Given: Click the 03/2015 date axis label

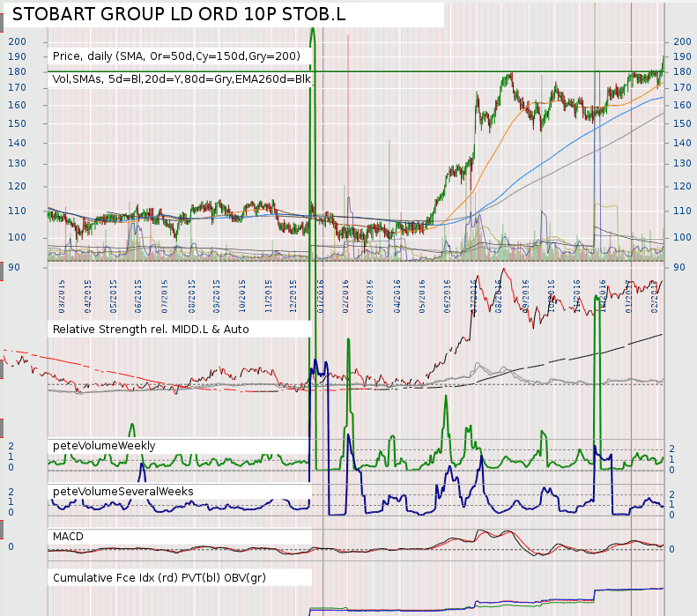Looking at the screenshot, I should [62, 296].
